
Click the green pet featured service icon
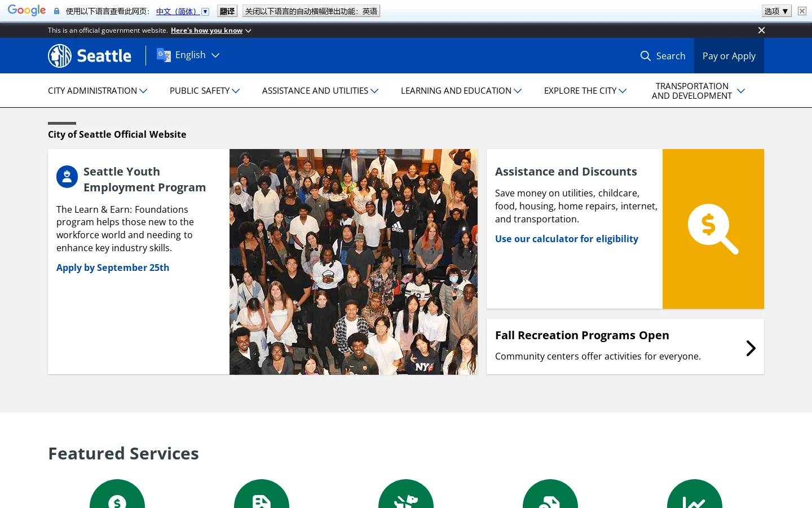point(406,494)
